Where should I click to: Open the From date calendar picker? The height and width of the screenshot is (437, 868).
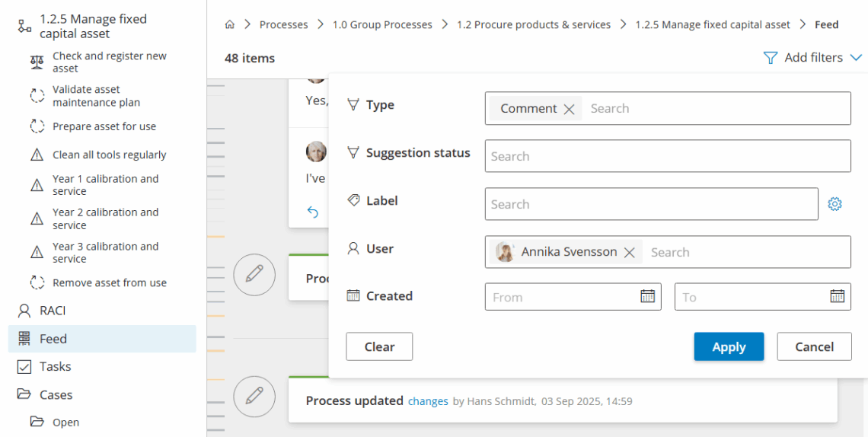[647, 297]
